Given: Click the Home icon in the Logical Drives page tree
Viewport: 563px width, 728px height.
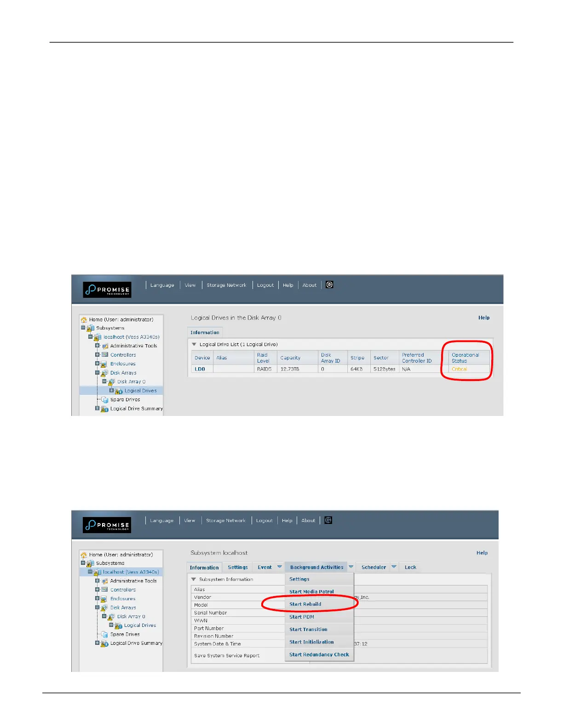Looking at the screenshot, I should [84, 319].
